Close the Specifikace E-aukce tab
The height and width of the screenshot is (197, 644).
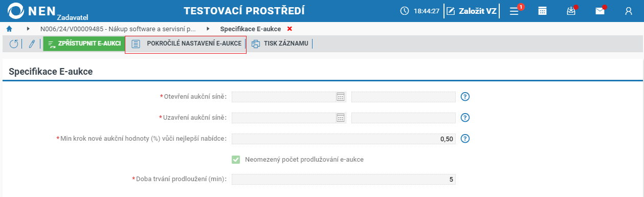click(290, 29)
